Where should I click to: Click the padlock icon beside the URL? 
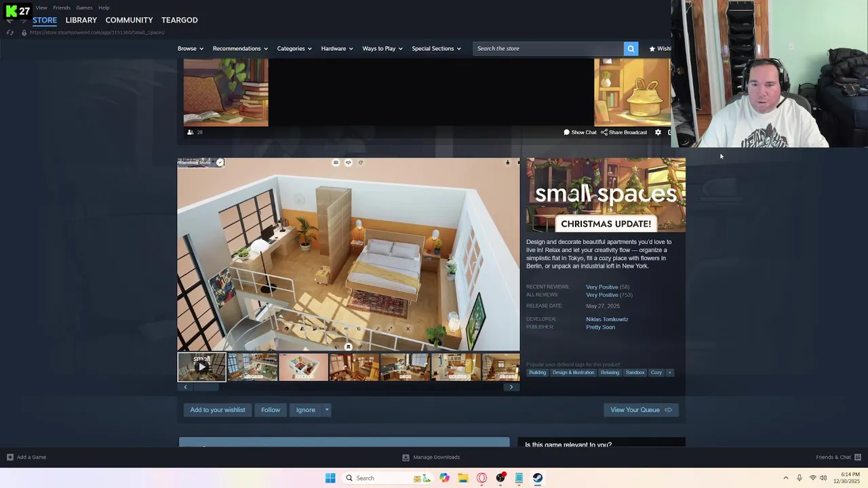tap(24, 33)
